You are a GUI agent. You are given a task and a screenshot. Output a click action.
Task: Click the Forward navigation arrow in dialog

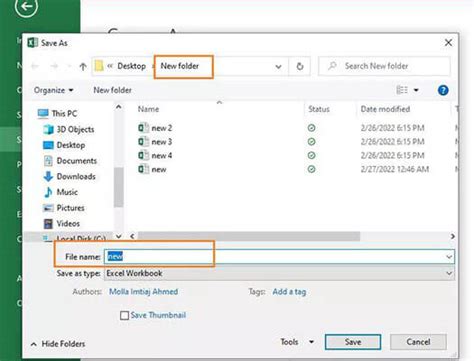tap(54, 66)
